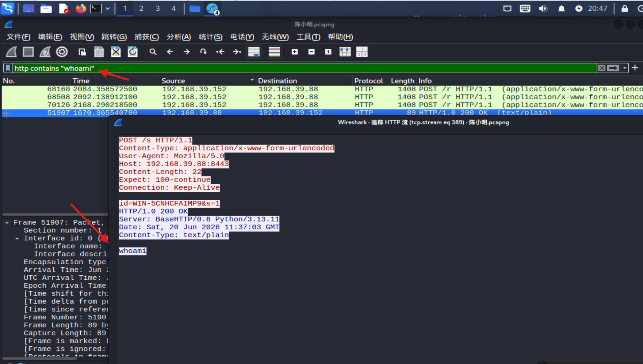
Task: Apply the display filter arrow button
Action: pos(613,68)
